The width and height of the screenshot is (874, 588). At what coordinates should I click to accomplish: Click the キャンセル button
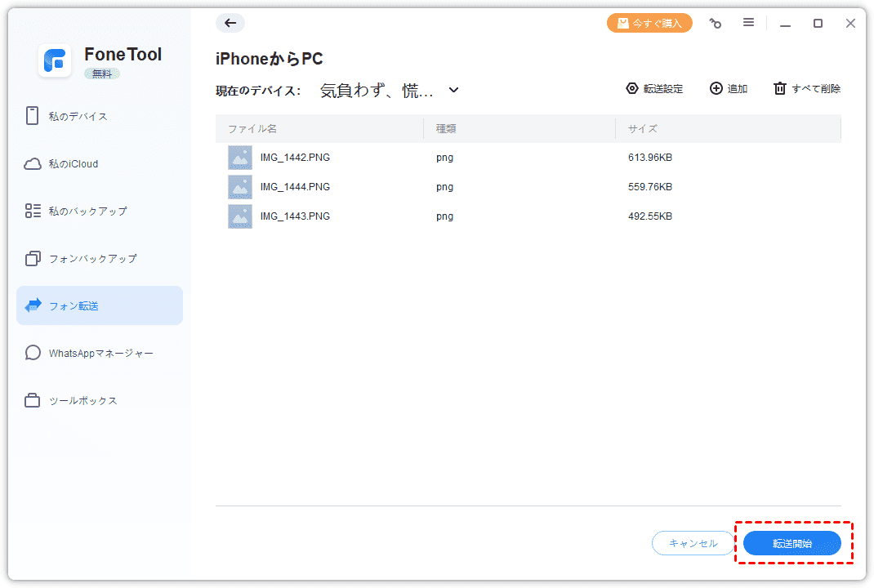[x=693, y=543]
